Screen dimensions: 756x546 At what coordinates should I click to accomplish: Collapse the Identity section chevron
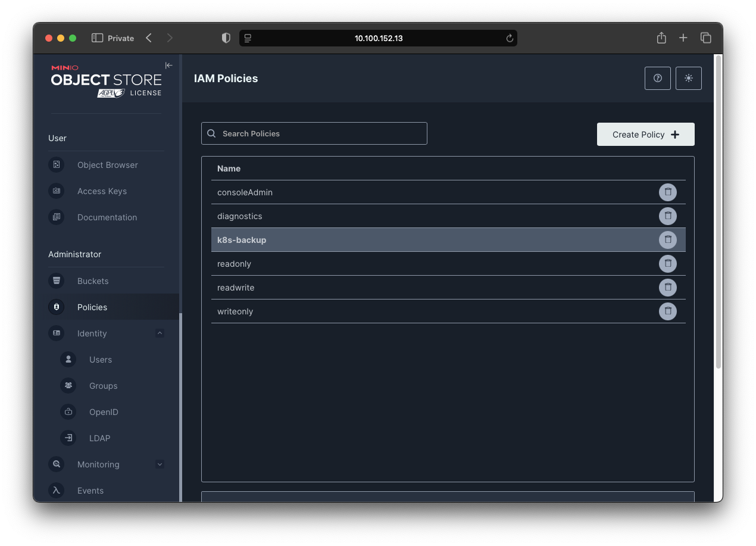point(160,333)
